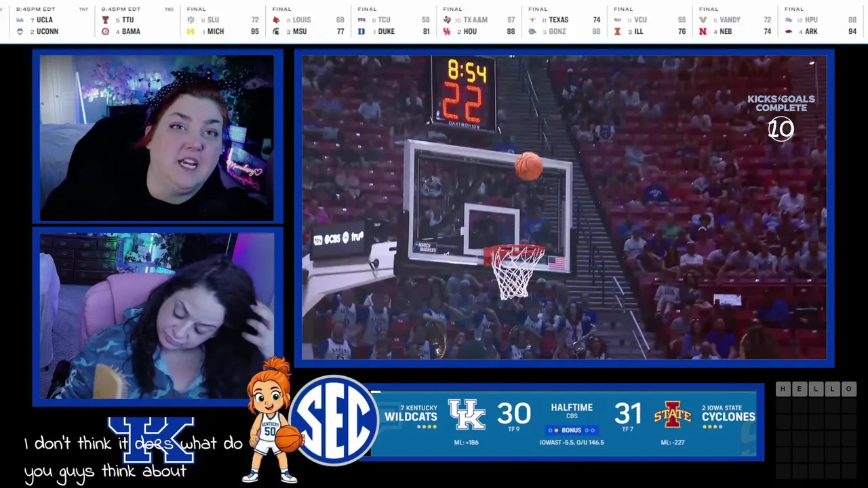The height and width of the screenshot is (488, 868).
Task: Click the '7 KENTUCKY WILDCATS' team name
Action: (x=411, y=413)
